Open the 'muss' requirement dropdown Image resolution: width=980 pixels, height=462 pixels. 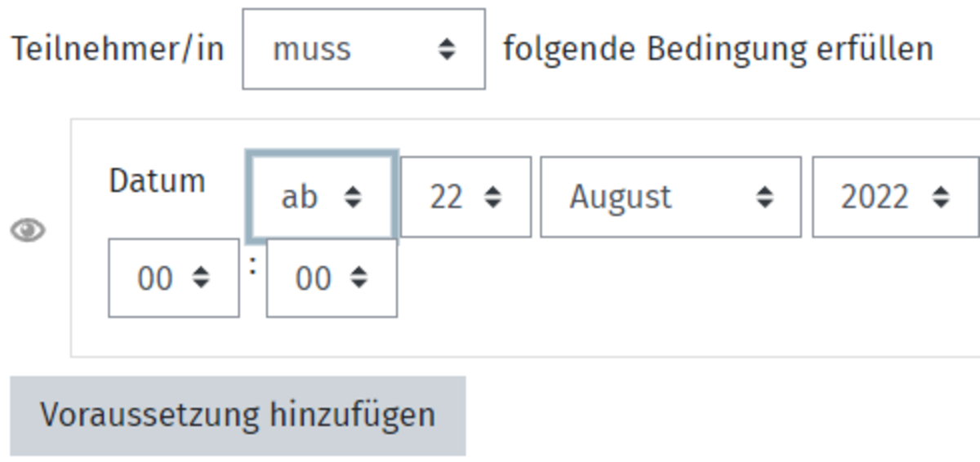click(x=364, y=49)
